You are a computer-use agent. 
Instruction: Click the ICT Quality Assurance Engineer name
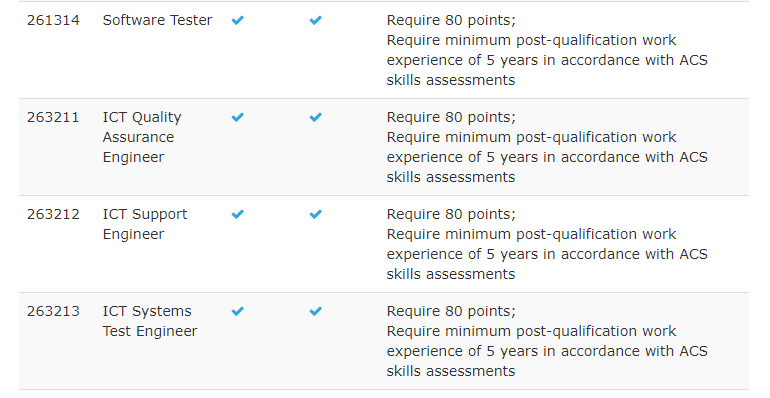point(142,137)
